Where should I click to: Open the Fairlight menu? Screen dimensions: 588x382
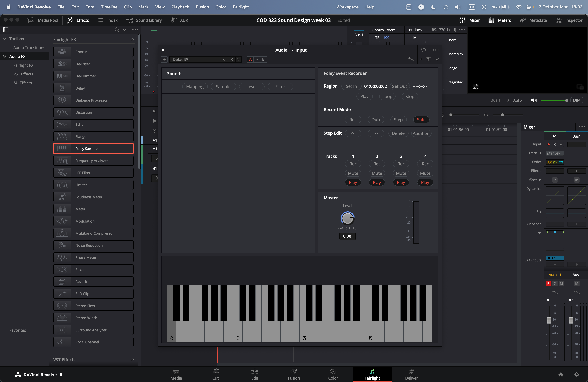(241, 7)
